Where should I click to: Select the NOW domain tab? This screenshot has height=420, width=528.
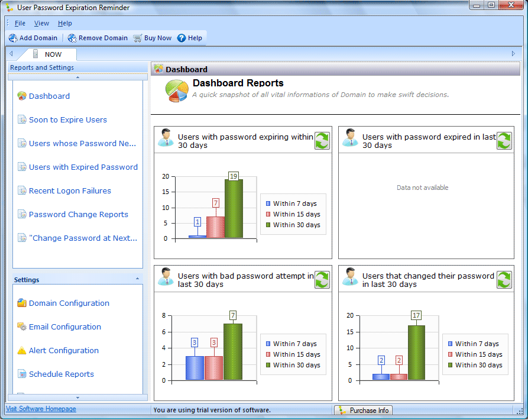[x=49, y=54]
